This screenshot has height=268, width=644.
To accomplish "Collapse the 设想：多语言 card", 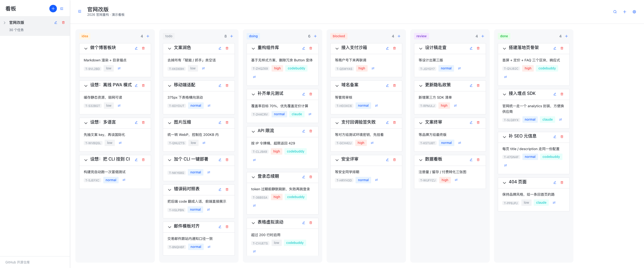I will coord(86,123).
